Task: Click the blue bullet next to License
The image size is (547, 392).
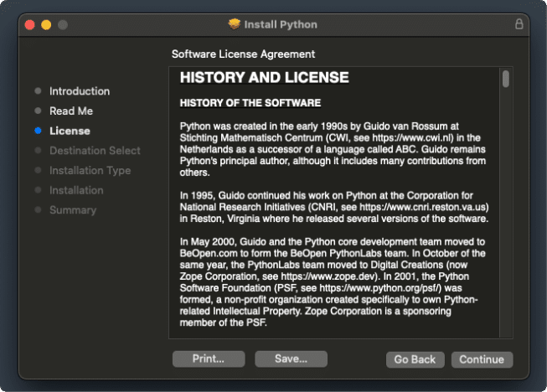Action: (38, 131)
